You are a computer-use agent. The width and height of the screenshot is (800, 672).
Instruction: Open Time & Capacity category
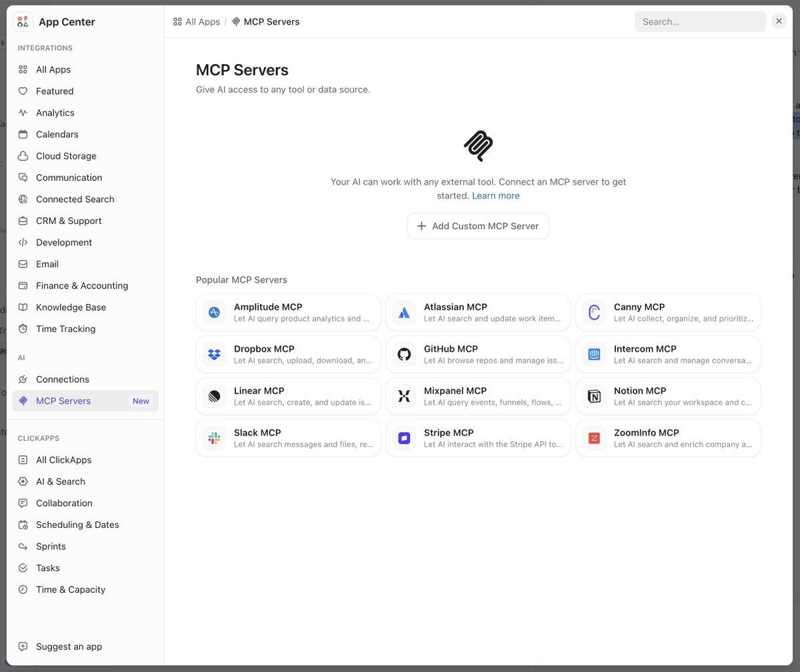pyautogui.click(x=85, y=589)
